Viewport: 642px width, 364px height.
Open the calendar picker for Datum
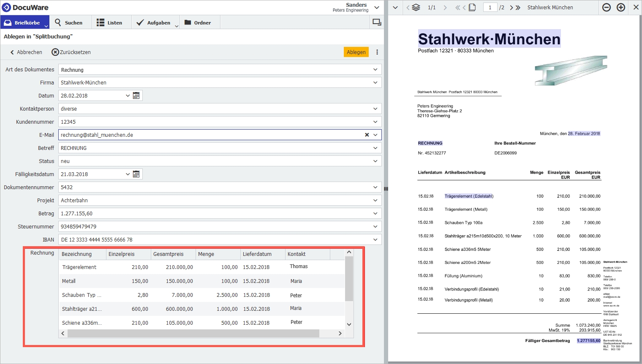coord(136,96)
